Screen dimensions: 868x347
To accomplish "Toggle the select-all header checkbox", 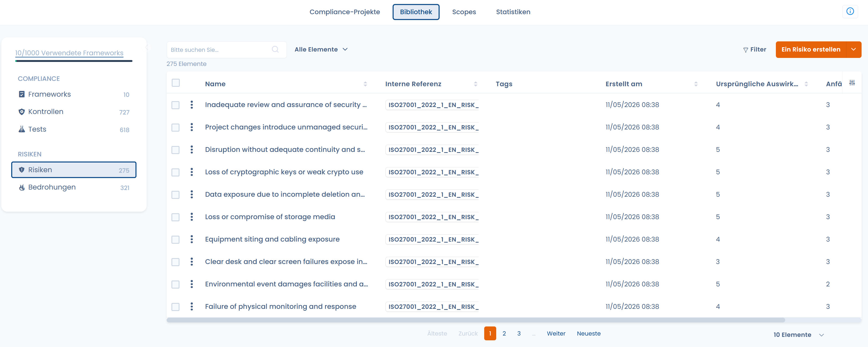I will point(175,83).
